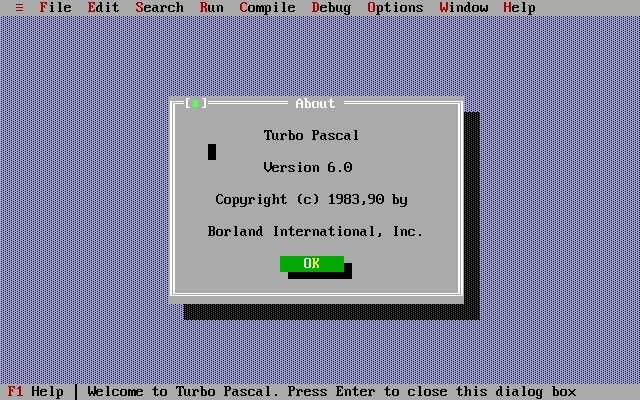Close the About dialog via its close box
Screen dimensions: 640x400
coord(196,103)
